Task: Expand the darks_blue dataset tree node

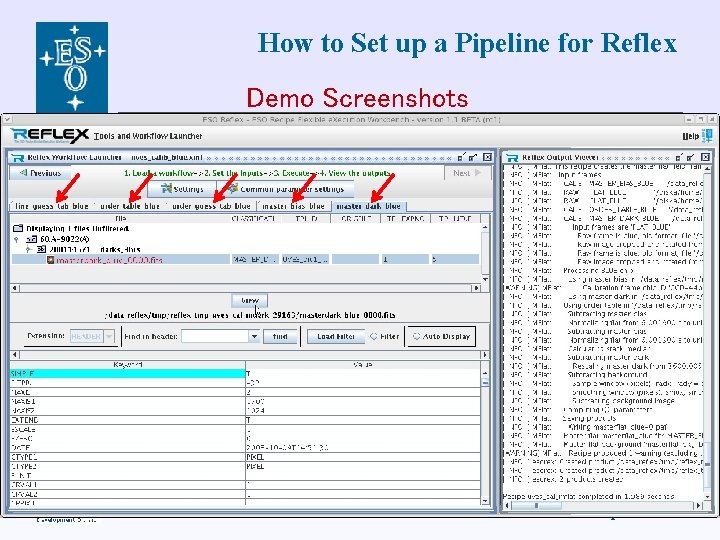Action: coord(28,249)
